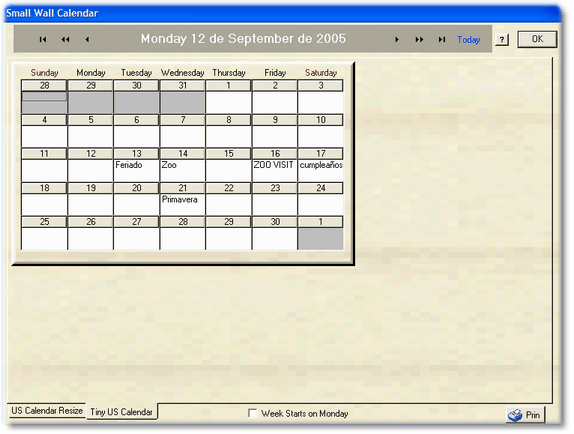
Task: Click the Saturday column heading
Action: (321, 72)
